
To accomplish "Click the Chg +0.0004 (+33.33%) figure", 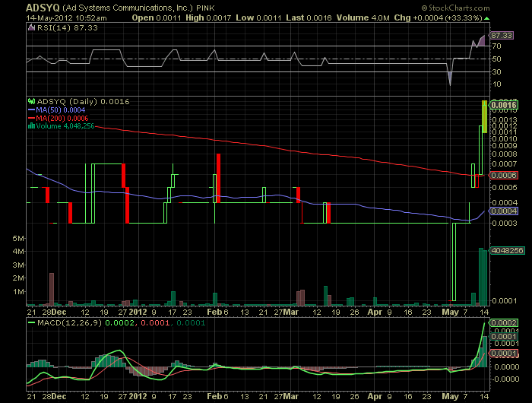I will coord(438,17).
